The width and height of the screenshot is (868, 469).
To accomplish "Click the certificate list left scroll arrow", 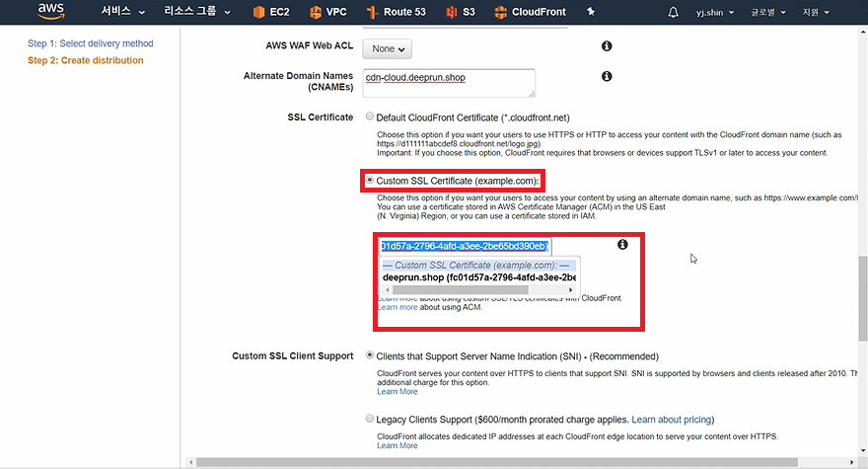I will [388, 290].
